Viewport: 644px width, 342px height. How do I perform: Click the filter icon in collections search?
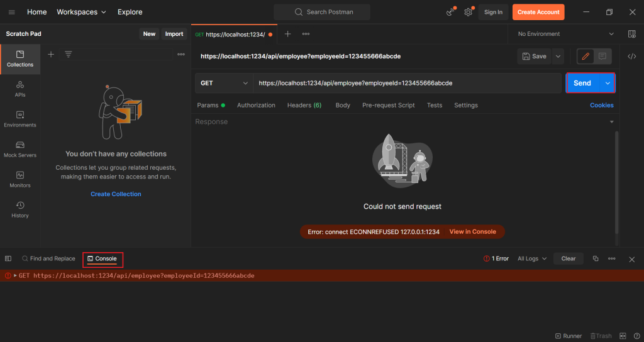click(68, 54)
